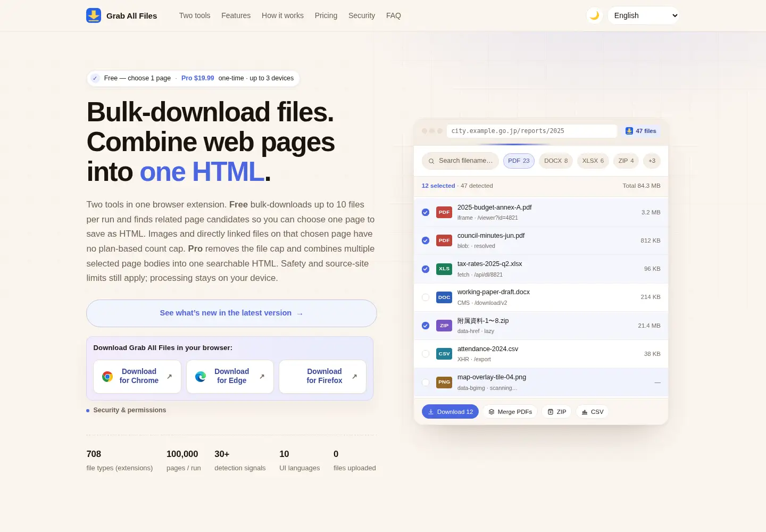Viewport: 766px width, 532px height.
Task: Click PDF icon of council-minutes-jun.pdf
Action: (444, 240)
